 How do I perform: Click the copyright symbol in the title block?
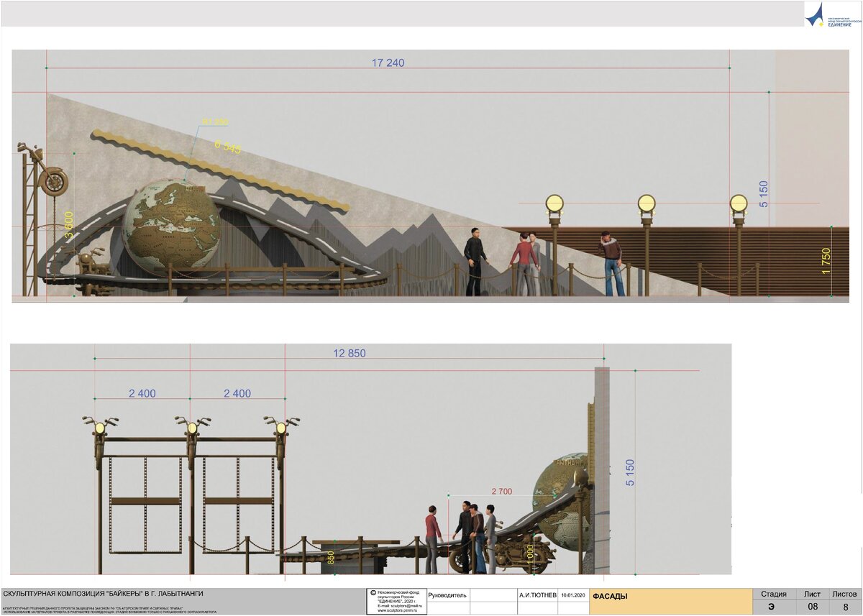pos(373,594)
